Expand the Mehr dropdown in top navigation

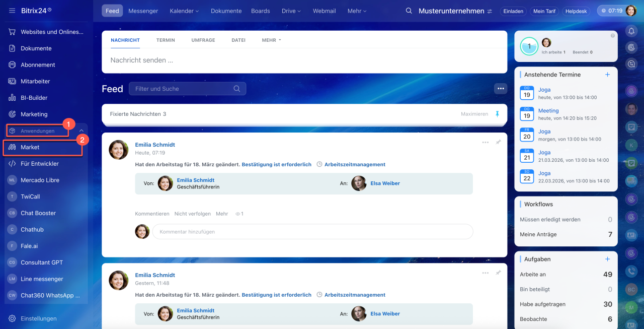(357, 11)
